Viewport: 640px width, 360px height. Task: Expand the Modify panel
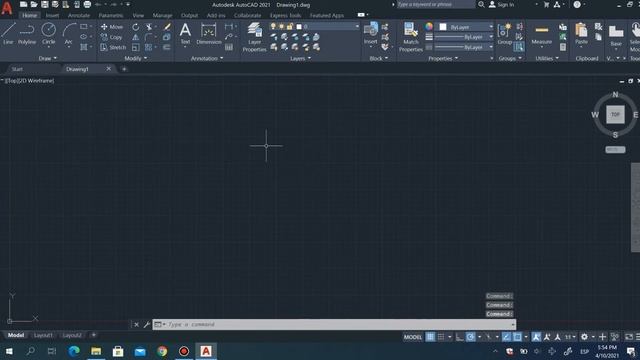click(x=136, y=58)
